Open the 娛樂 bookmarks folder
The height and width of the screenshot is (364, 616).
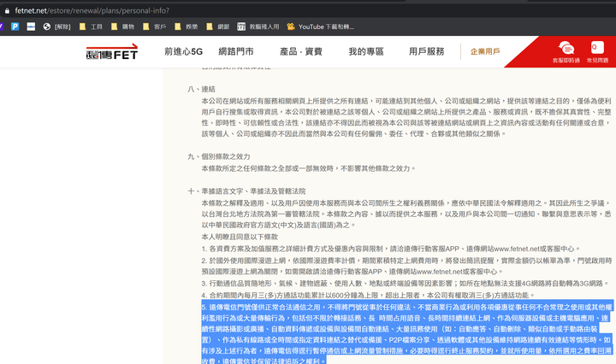[x=187, y=26]
